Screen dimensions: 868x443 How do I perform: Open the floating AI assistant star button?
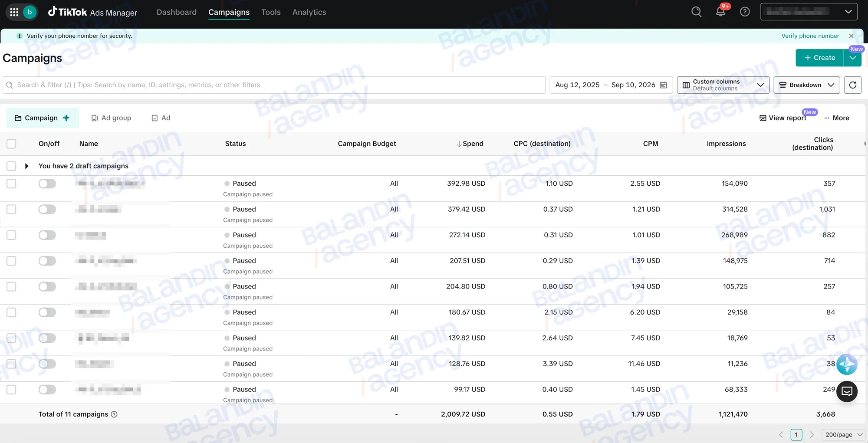[x=847, y=364]
